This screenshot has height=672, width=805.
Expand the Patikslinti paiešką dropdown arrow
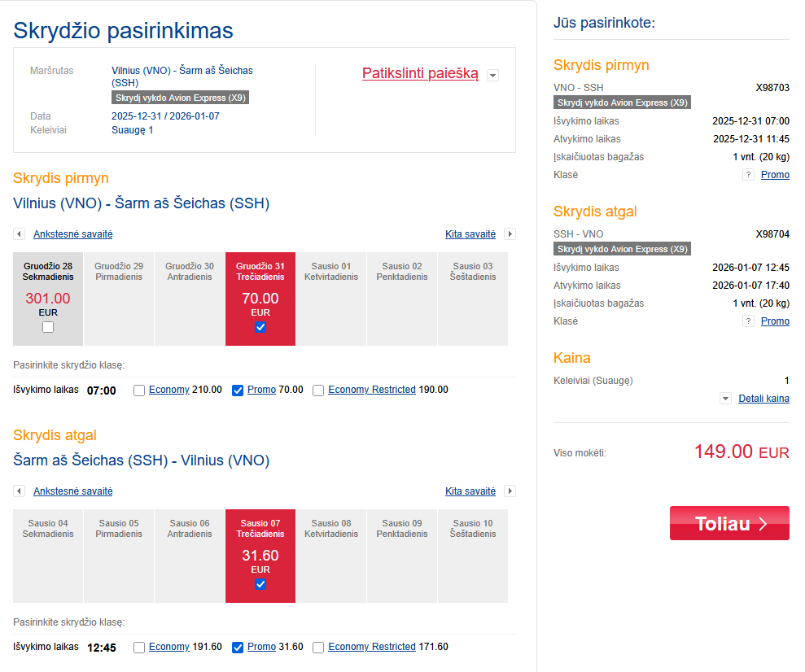tap(492, 76)
